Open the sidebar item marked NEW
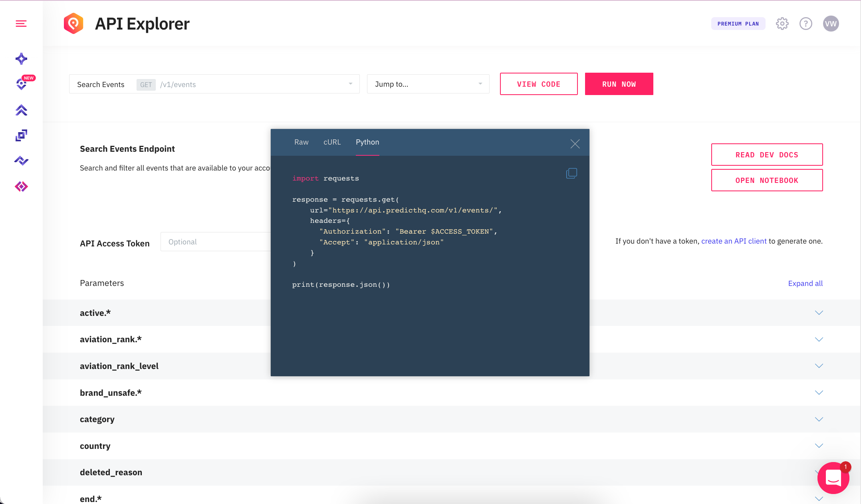 21,84
